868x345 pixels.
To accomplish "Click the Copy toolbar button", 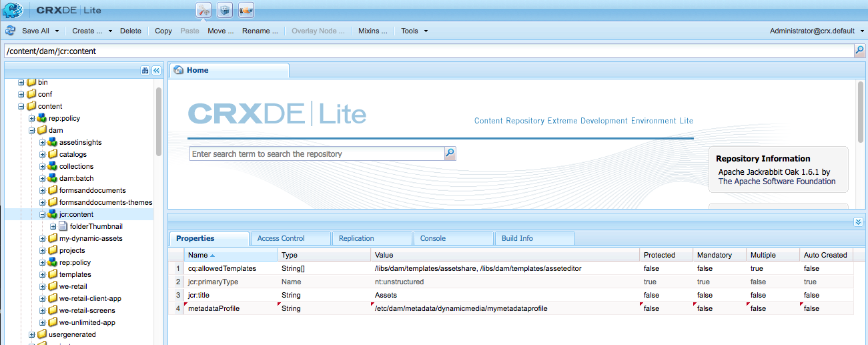I will [x=163, y=31].
